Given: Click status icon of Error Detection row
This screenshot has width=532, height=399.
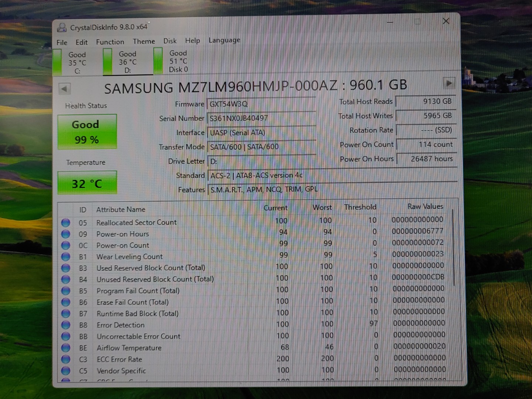Looking at the screenshot, I should click(x=66, y=325).
